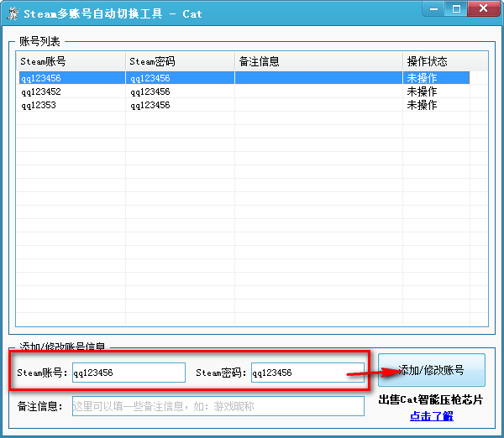Viewport: 504px width, 438px height.
Task: Focus the Steam密码 input field
Action: pos(307,373)
